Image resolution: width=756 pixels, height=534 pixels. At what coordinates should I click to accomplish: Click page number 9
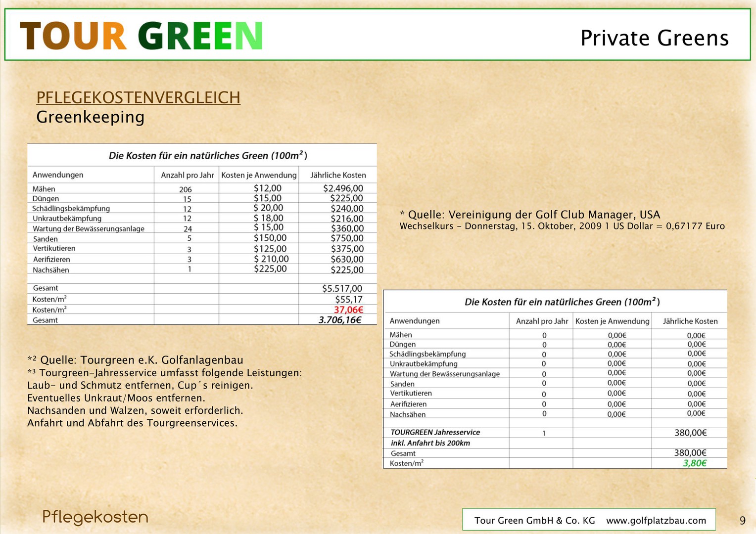click(x=742, y=521)
